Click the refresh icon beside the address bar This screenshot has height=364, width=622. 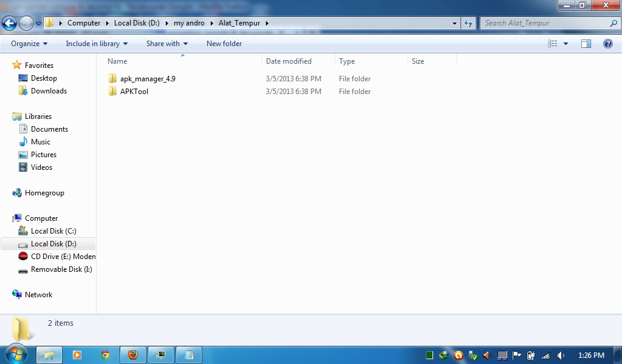pos(468,22)
